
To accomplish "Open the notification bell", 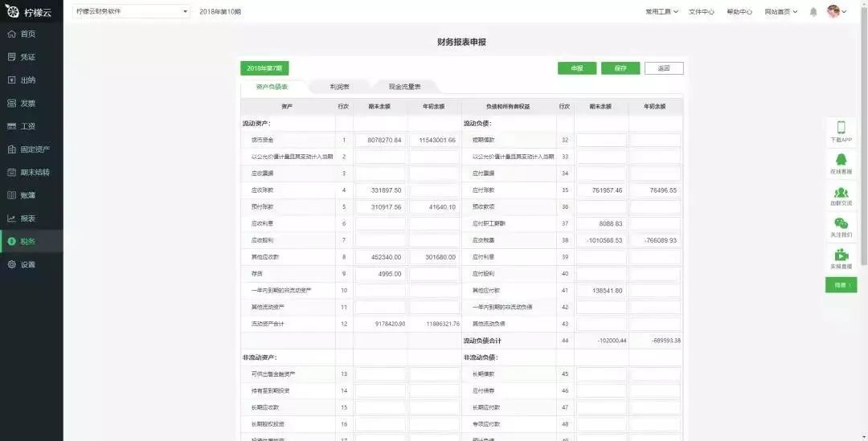I will (813, 11).
